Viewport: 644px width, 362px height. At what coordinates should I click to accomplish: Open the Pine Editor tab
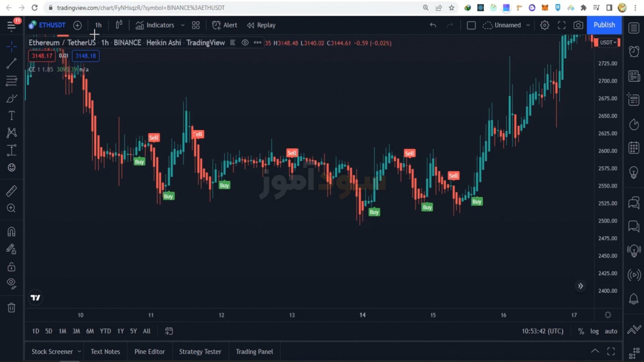point(149,351)
